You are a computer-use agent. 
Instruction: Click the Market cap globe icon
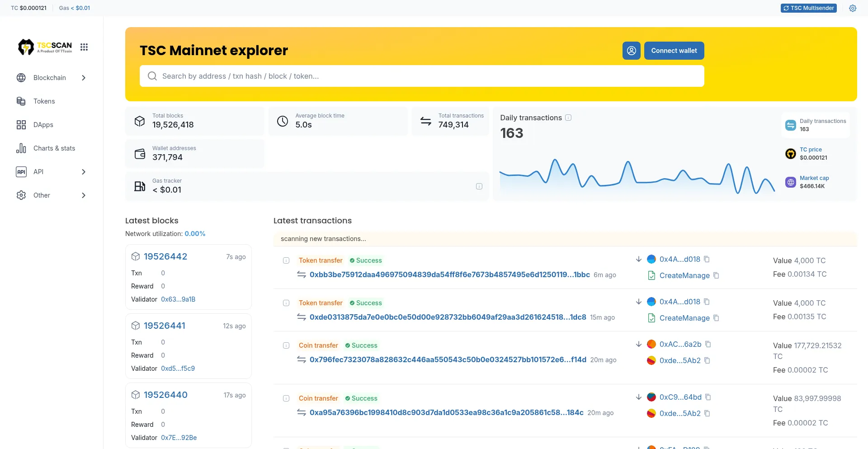point(791,182)
